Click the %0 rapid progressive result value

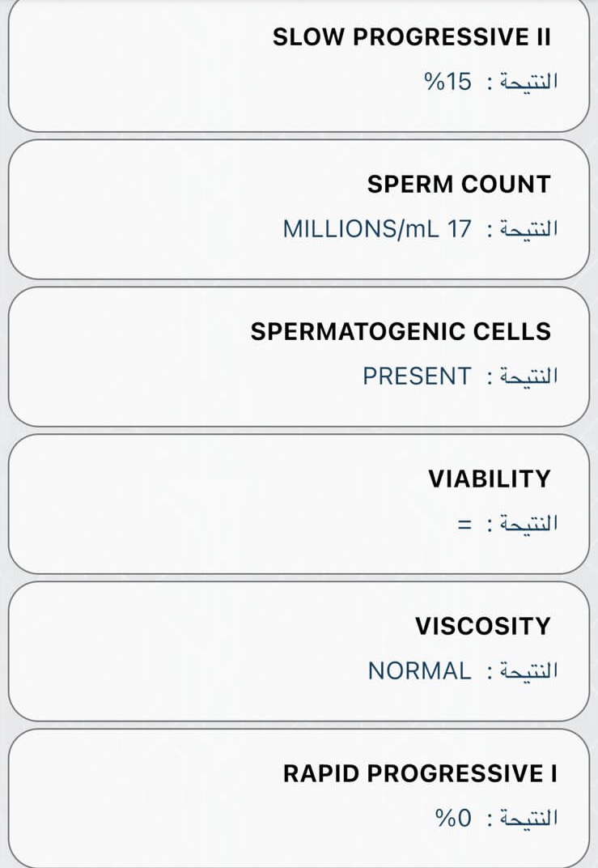pyautogui.click(x=453, y=819)
